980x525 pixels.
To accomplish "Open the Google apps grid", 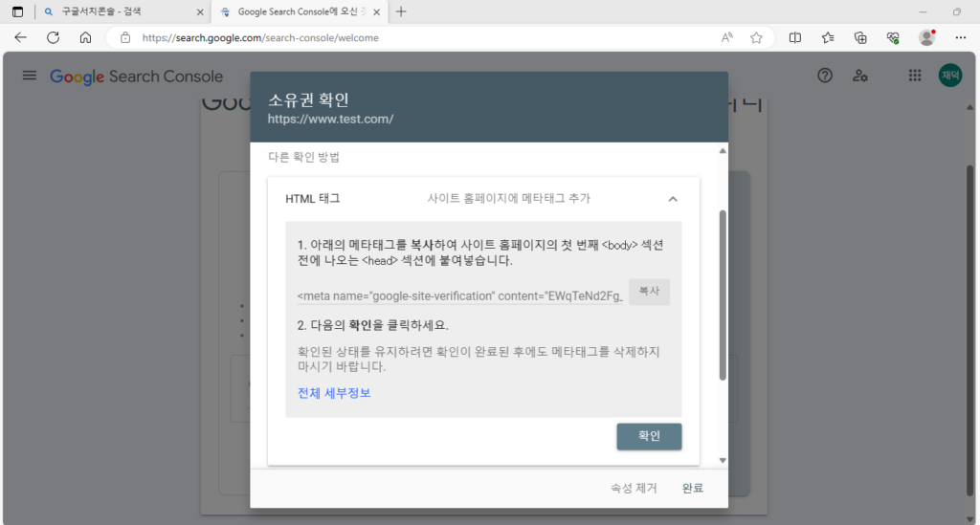I will 914,76.
